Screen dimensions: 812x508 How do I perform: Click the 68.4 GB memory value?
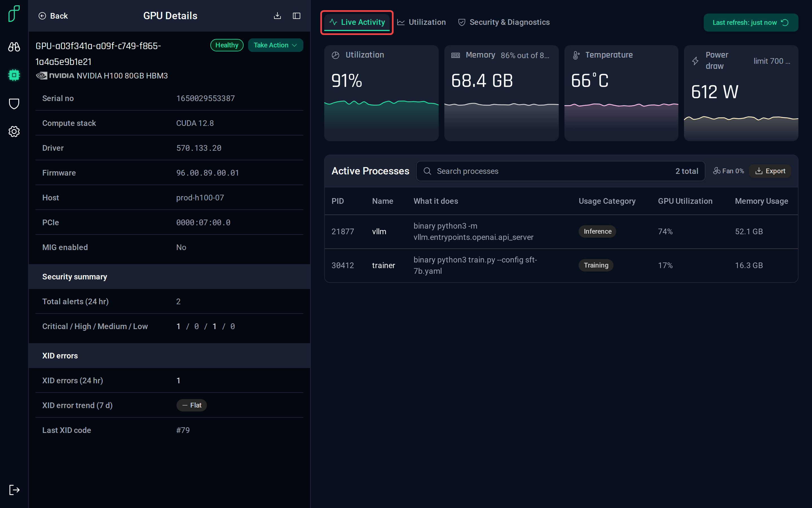[482, 81]
